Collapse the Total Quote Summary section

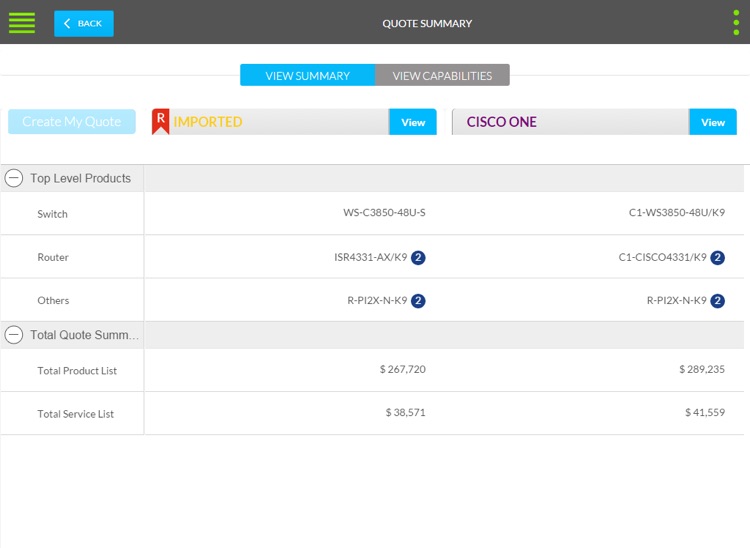[14, 335]
